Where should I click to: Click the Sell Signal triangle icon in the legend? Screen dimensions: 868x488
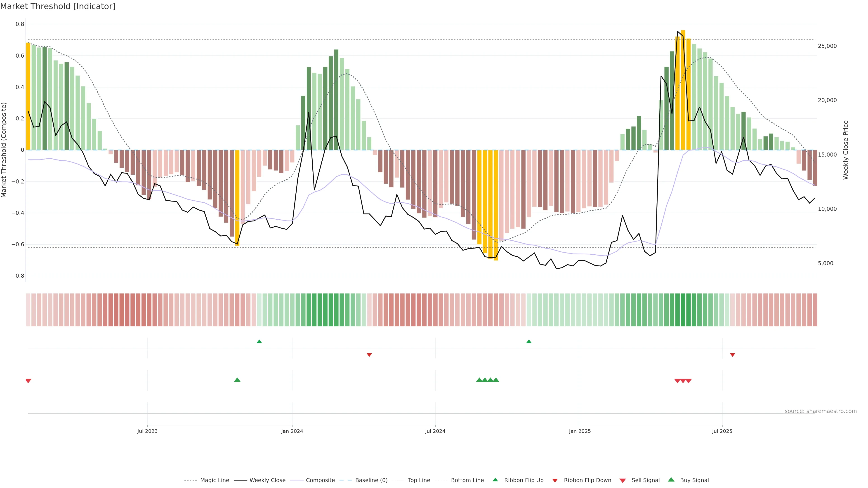[623, 480]
